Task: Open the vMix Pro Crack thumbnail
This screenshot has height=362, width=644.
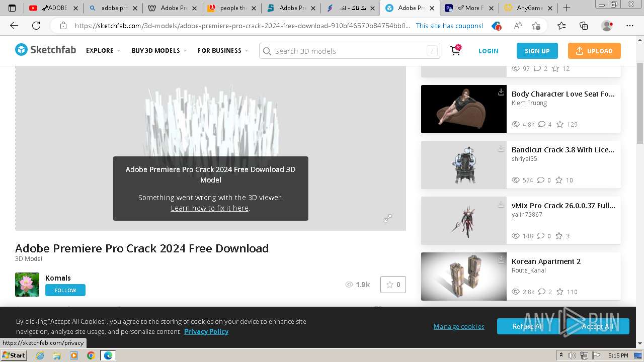Action: [x=464, y=221]
